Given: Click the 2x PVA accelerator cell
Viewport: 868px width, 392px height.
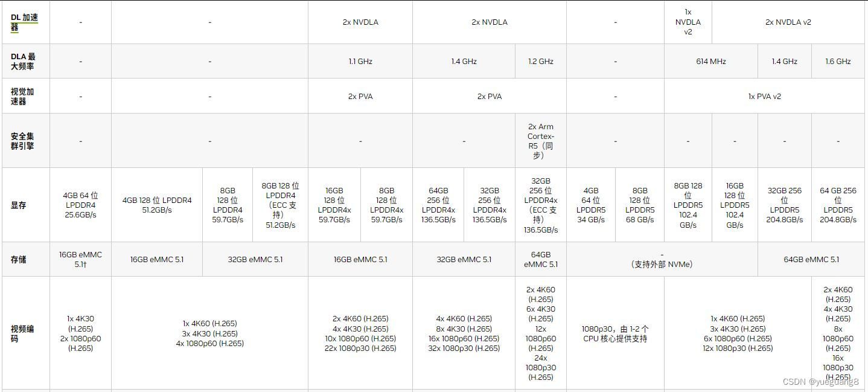Looking at the screenshot, I should point(360,95).
